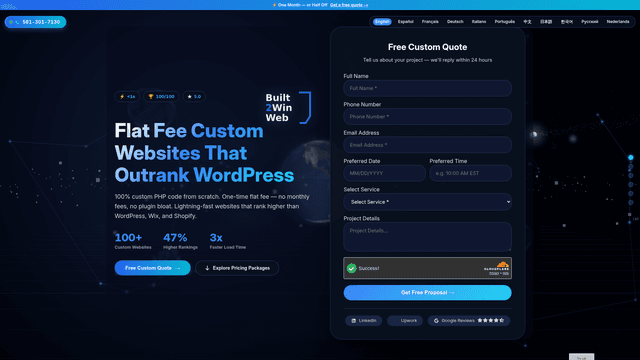Open the LinkedIn profile link

[364, 321]
